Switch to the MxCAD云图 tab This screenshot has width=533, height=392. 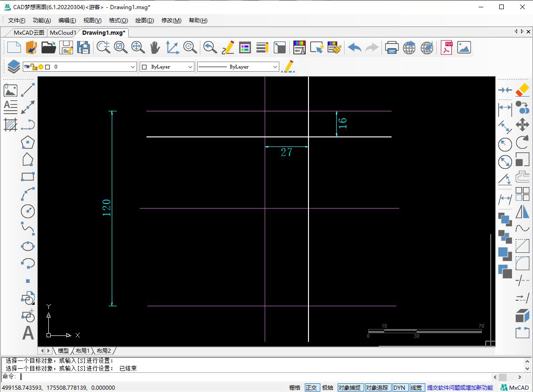[29, 32]
